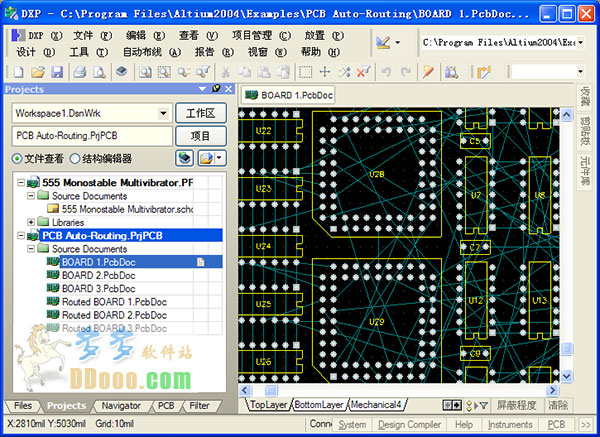Select the 结构编辑器 radio button

(75, 158)
